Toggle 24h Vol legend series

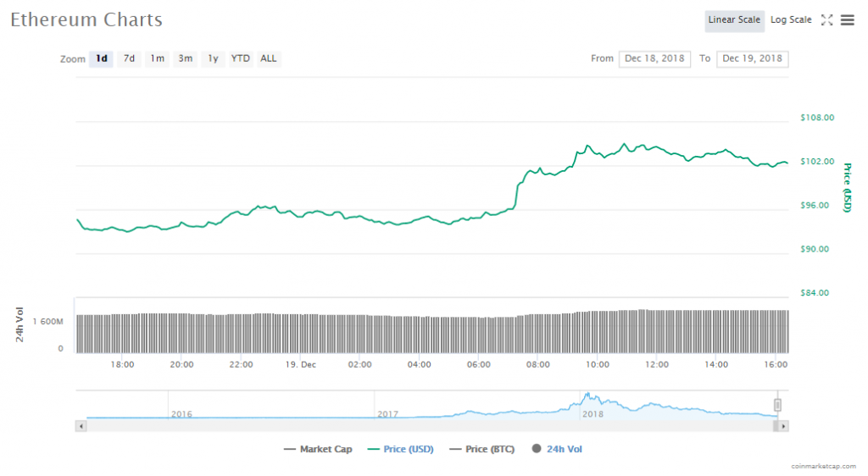point(557,449)
